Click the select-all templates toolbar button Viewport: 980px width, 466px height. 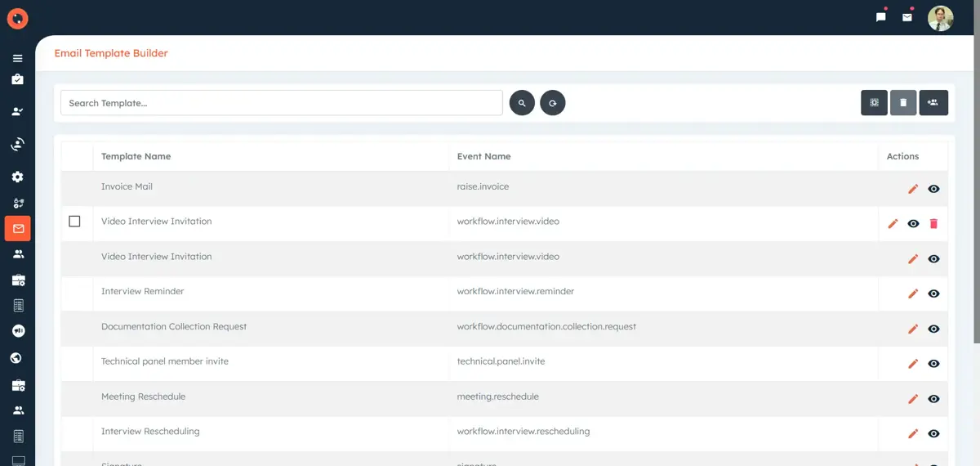874,103
